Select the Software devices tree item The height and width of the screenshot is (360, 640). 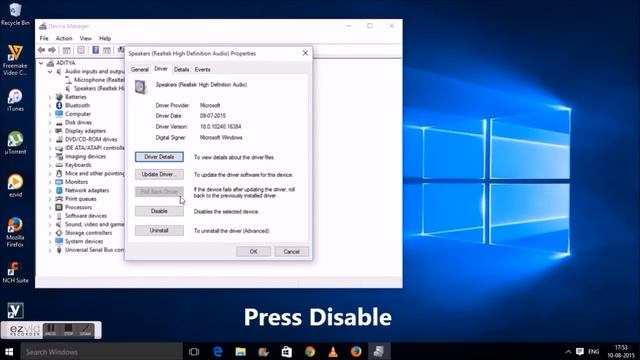[x=86, y=216]
